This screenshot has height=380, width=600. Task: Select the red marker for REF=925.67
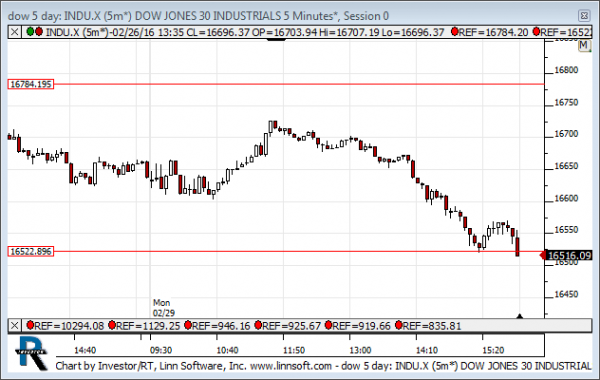(x=258, y=326)
